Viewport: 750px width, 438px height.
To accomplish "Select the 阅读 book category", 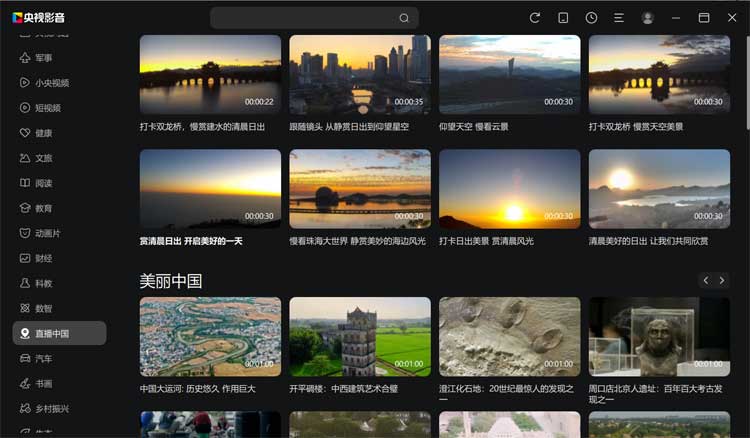I will coord(36,183).
